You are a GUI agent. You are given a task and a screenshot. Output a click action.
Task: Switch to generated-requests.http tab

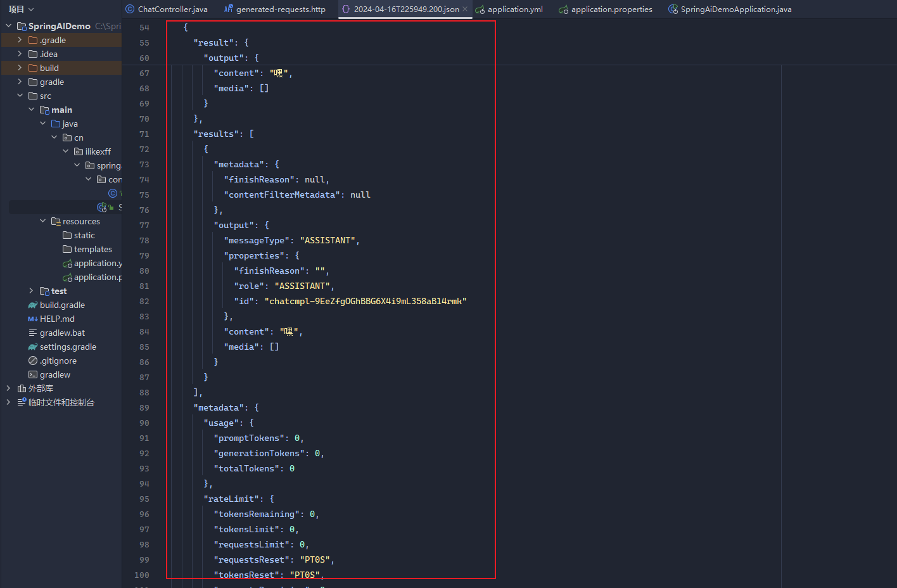click(x=274, y=10)
